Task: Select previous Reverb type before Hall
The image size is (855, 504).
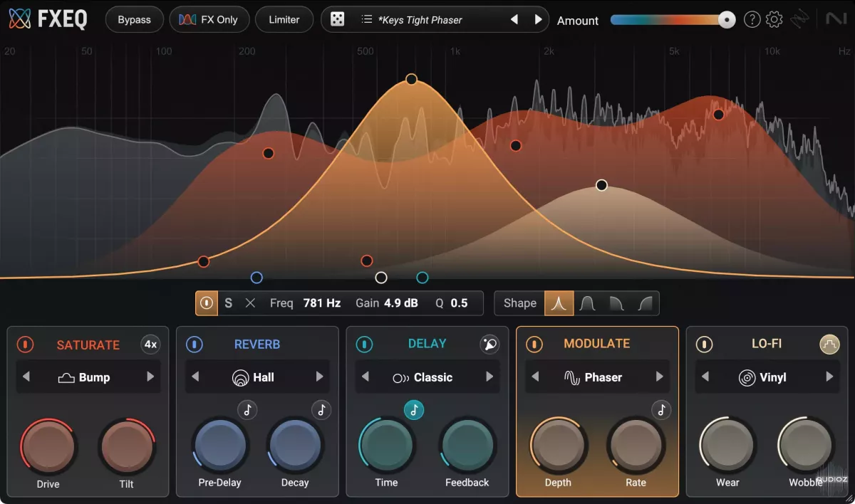Action: tap(195, 377)
